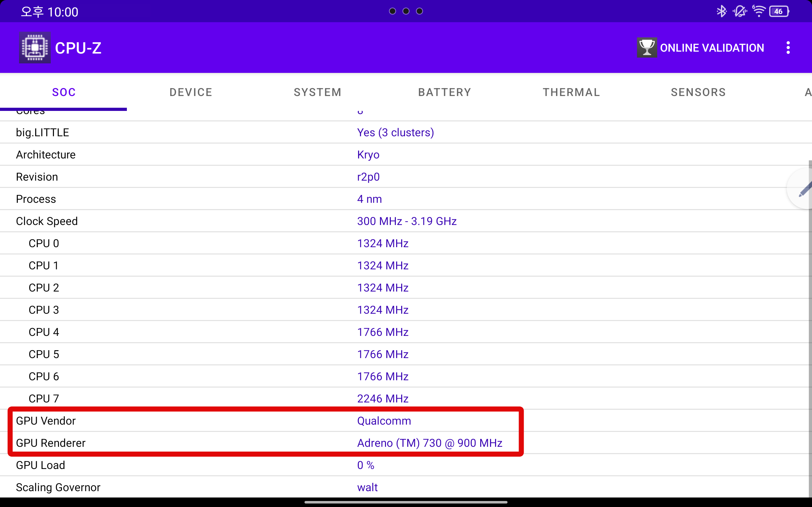
Task: Tap the Wi-Fi status icon
Action: coord(758,11)
